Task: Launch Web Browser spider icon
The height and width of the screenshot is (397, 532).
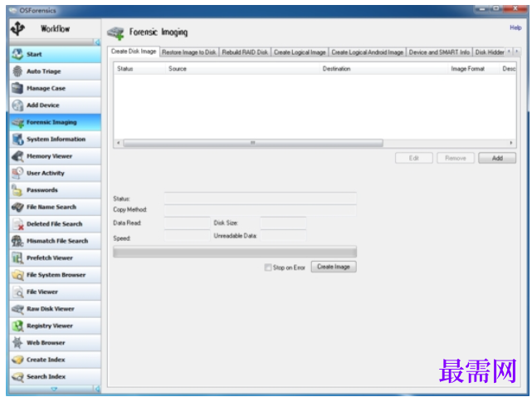Action: [x=17, y=343]
